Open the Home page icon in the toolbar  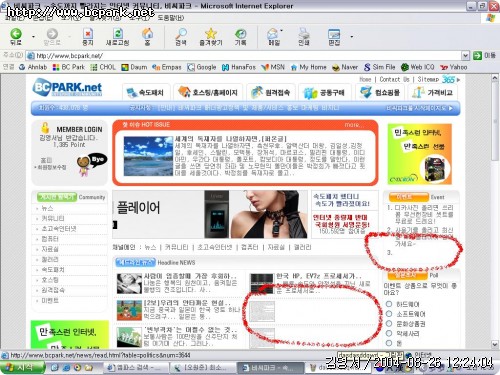click(147, 36)
